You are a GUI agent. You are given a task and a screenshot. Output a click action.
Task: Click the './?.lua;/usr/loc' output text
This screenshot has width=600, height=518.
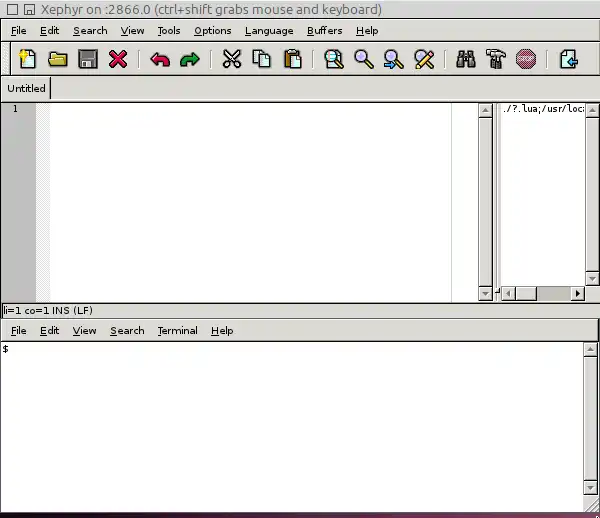[x=543, y=109]
